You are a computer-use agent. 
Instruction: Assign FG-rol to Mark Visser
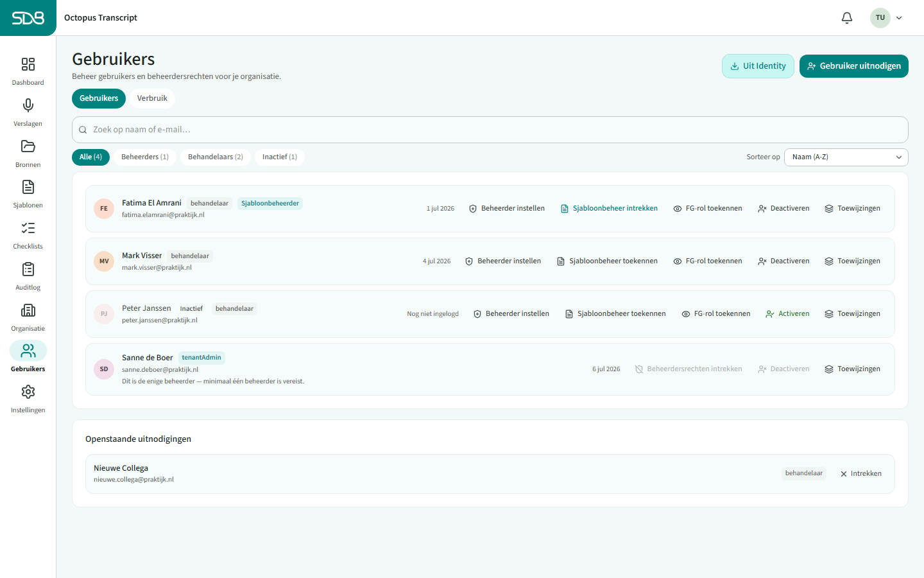[708, 261]
